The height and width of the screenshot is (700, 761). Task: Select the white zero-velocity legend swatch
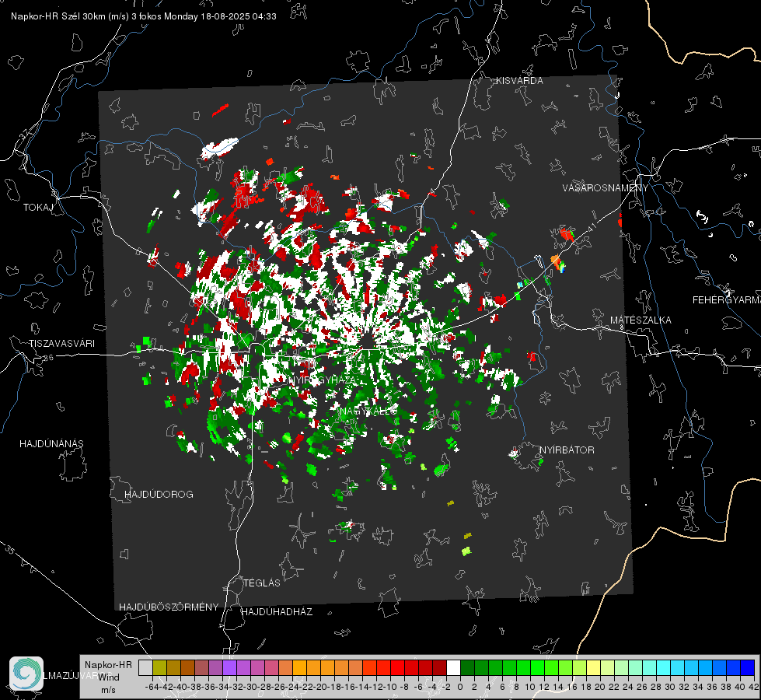453,667
